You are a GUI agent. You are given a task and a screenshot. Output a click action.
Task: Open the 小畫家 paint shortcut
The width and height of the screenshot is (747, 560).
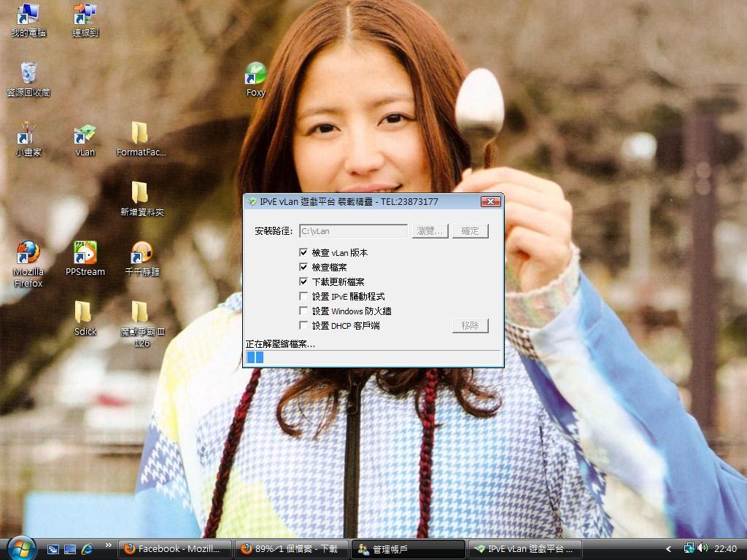pyautogui.click(x=28, y=136)
